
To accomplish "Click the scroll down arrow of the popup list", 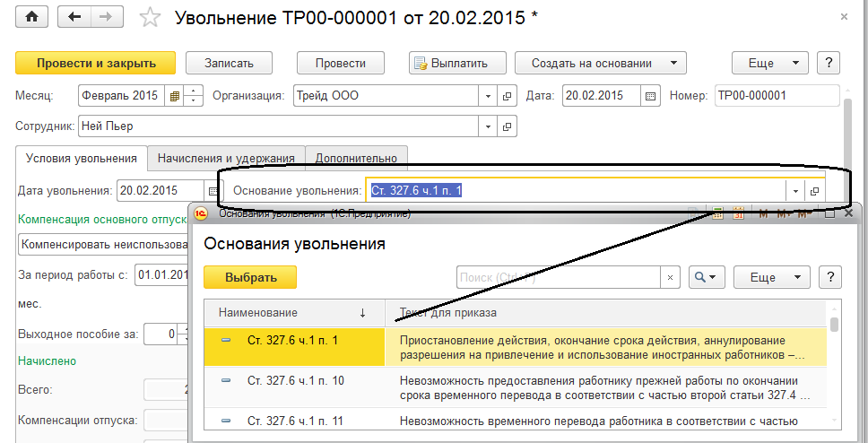I will [x=834, y=421].
